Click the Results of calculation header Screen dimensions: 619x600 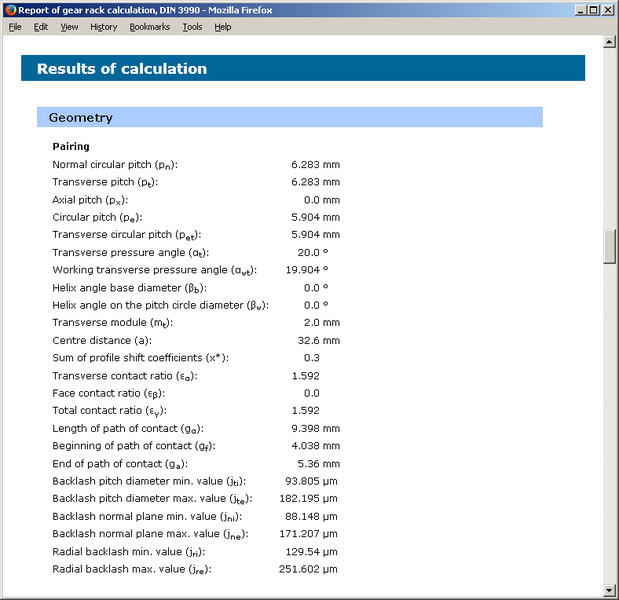point(122,69)
